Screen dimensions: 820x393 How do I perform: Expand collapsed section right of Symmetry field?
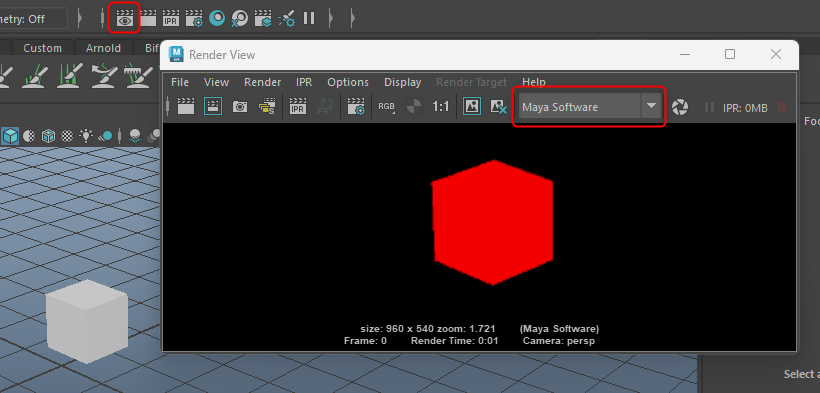pos(79,18)
